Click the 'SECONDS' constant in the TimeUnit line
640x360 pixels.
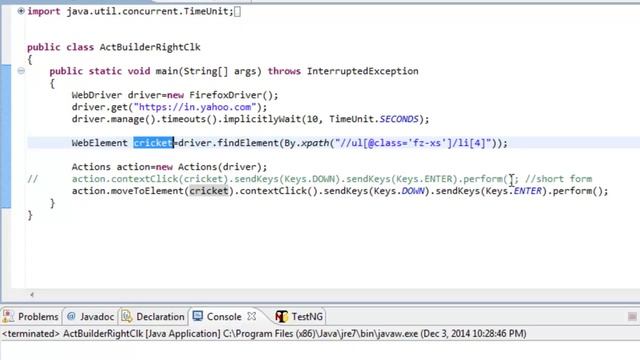point(399,119)
